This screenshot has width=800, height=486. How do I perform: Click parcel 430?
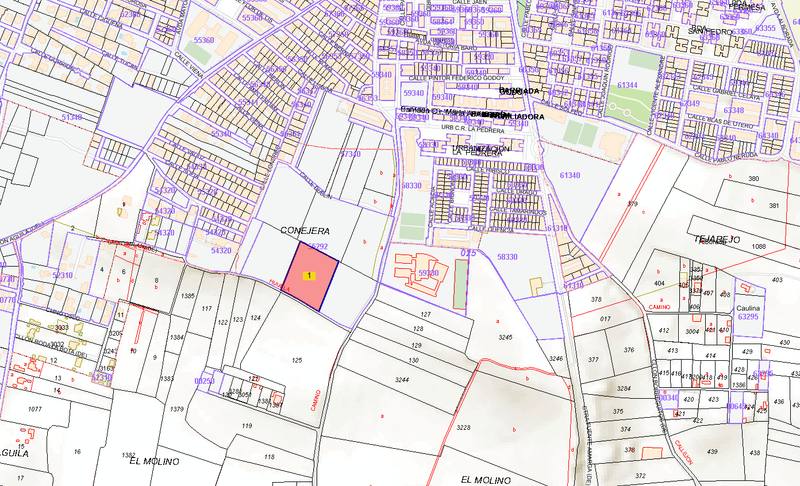[x=785, y=343]
